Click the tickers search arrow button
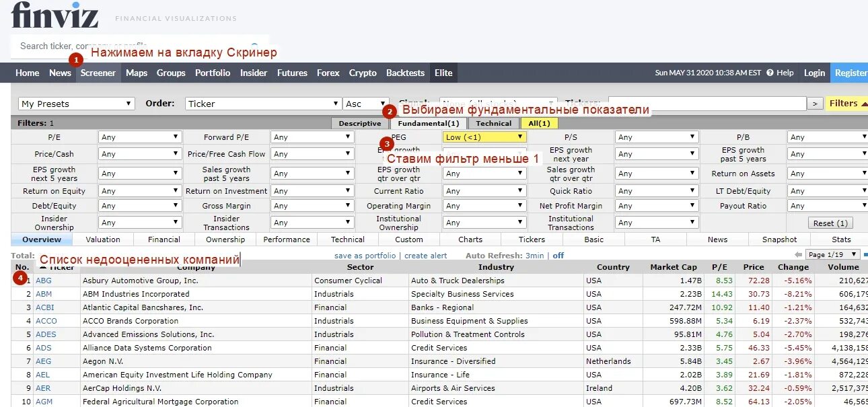 coord(815,104)
